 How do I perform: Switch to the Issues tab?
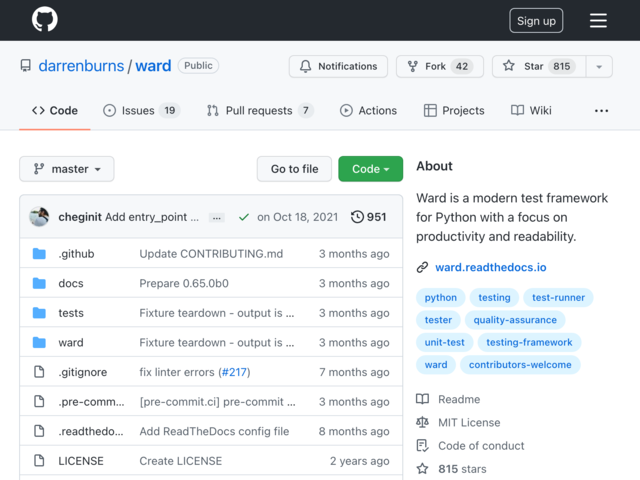coord(141,111)
